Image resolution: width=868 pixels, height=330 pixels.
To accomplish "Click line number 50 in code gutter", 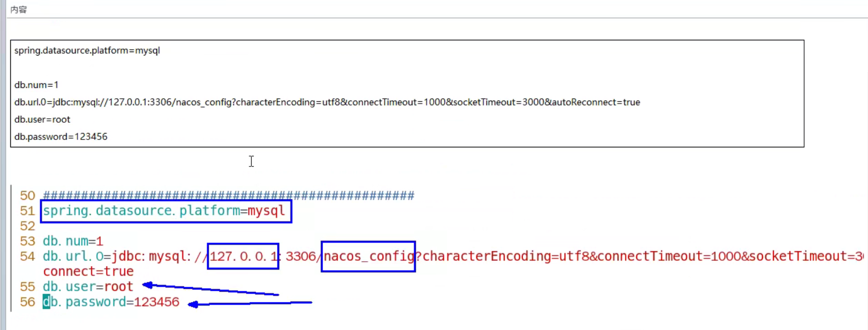I will tap(27, 195).
